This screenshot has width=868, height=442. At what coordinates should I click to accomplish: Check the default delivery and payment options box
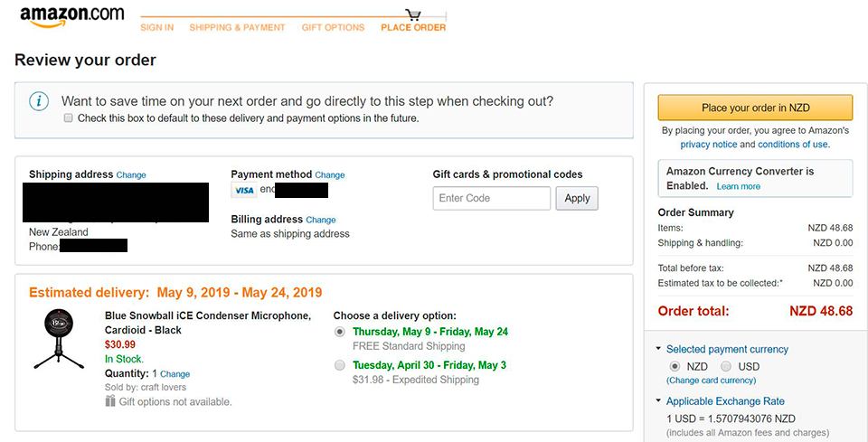pyautogui.click(x=68, y=118)
